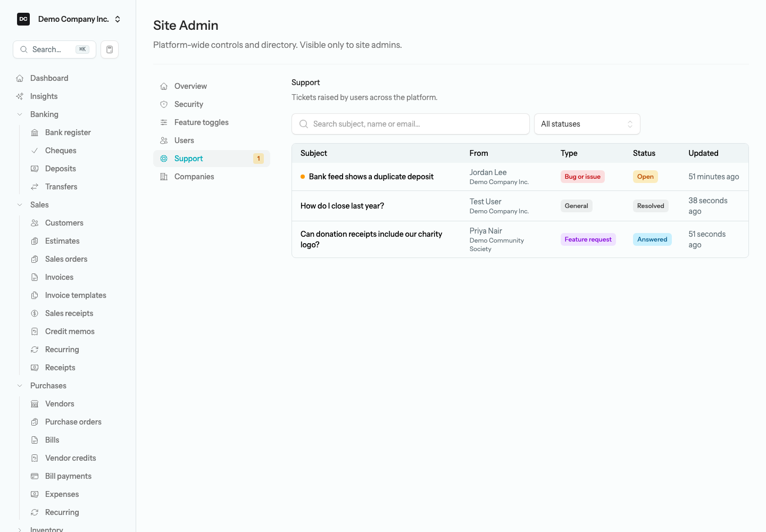Image resolution: width=766 pixels, height=532 pixels.
Task: Click the sidebar Search box
Action: 54,49
